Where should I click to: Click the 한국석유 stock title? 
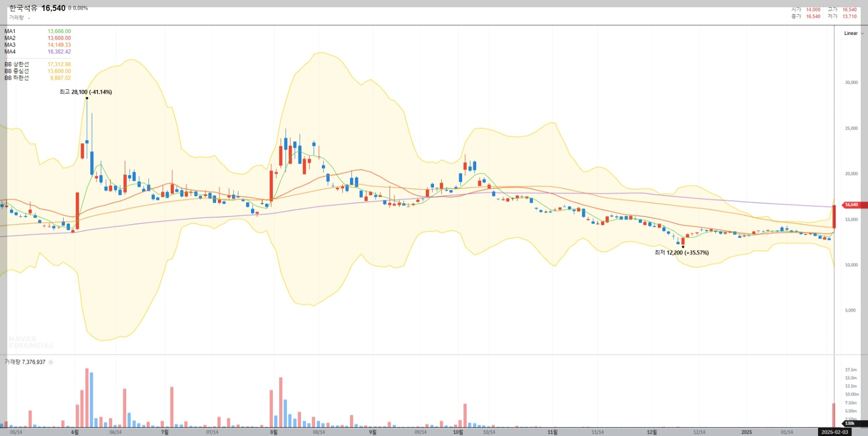[x=23, y=8]
